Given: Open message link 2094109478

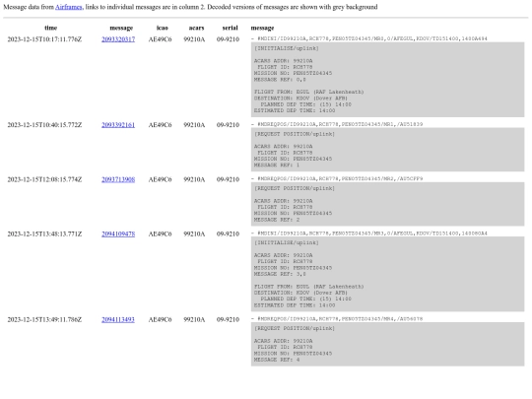Looking at the screenshot, I should tap(118, 233).
